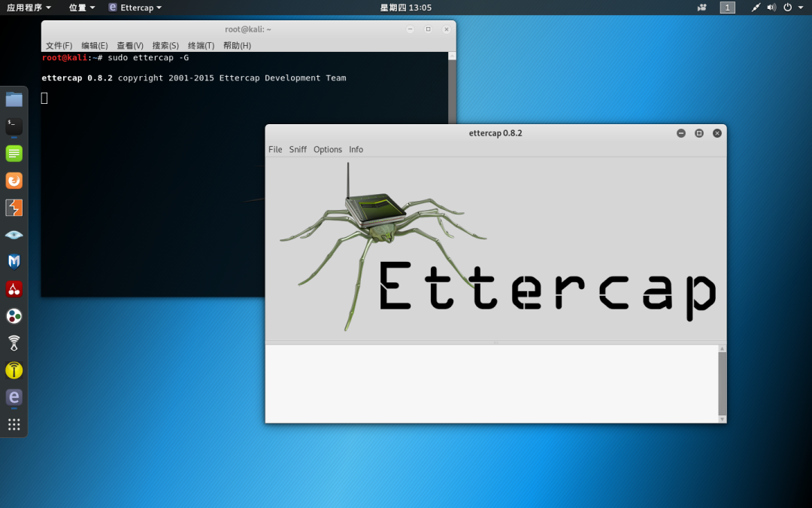812x508 pixels.
Task: Click the ettercap 0.8.2 title bar
Action: [495, 133]
